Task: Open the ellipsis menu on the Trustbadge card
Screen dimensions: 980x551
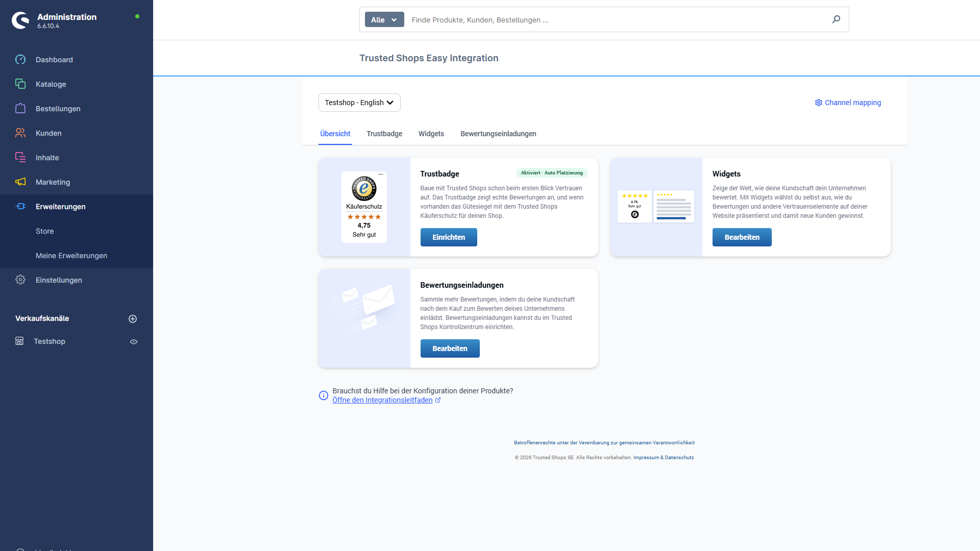Action: pos(381,175)
